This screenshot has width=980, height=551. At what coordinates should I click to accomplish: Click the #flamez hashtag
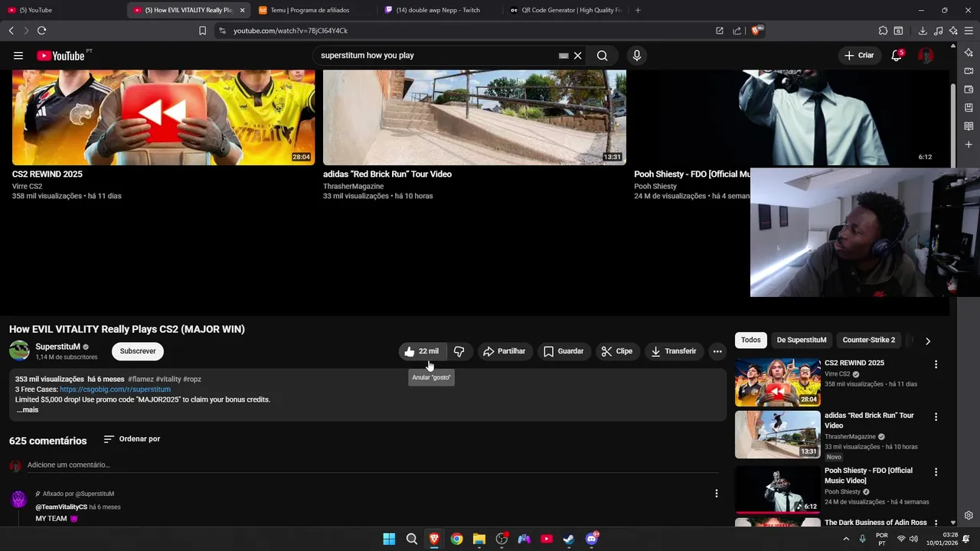tap(141, 379)
